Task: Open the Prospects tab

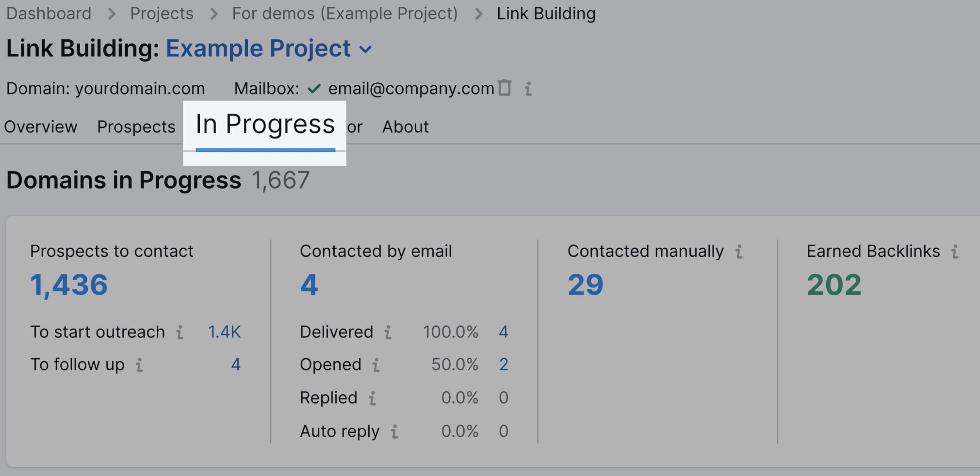Action: [136, 127]
